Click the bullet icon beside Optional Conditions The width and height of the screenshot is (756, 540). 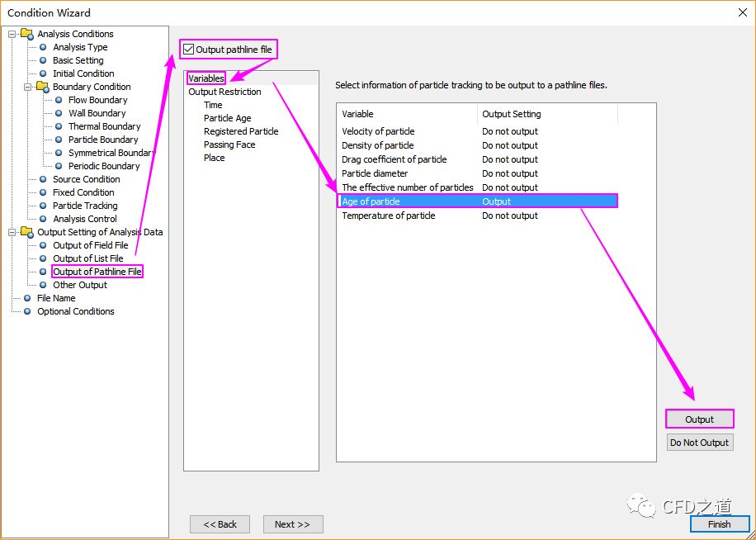click(x=27, y=311)
